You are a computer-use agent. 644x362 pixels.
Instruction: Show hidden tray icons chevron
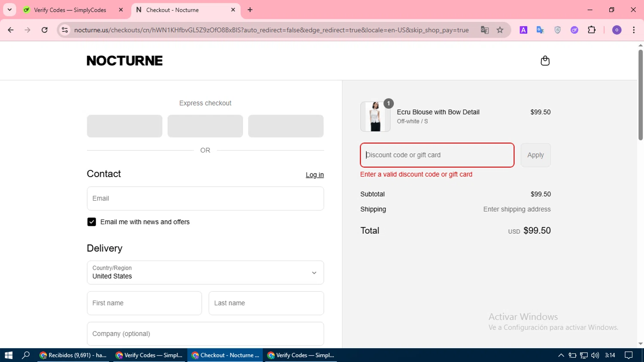click(561, 355)
